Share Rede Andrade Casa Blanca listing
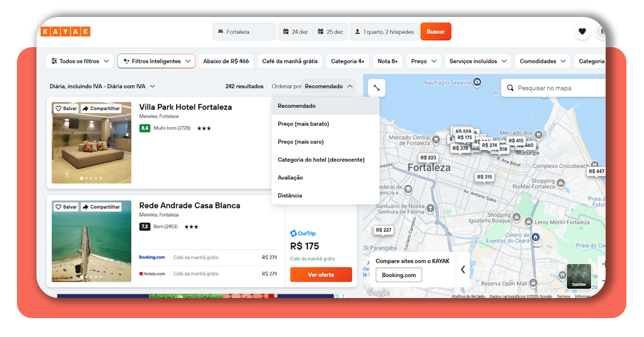Image resolution: width=644 pixels, height=337 pixels. click(x=101, y=207)
